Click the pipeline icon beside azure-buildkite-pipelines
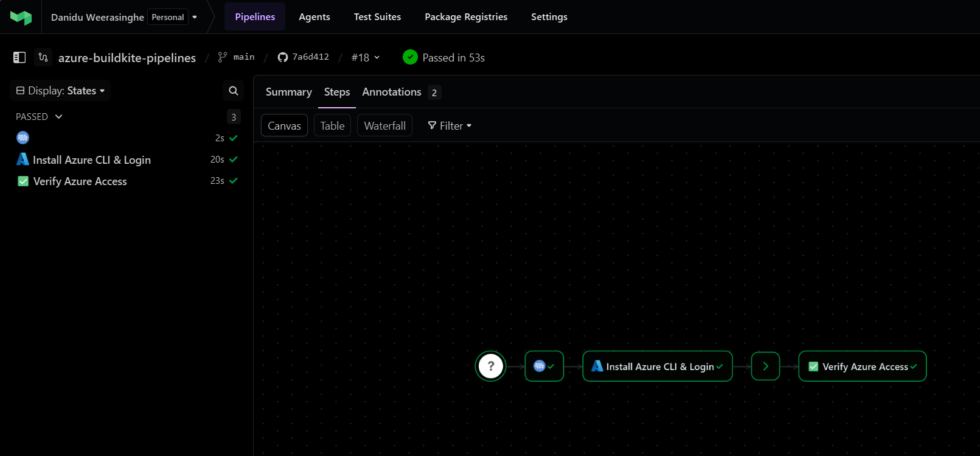 tap(43, 57)
